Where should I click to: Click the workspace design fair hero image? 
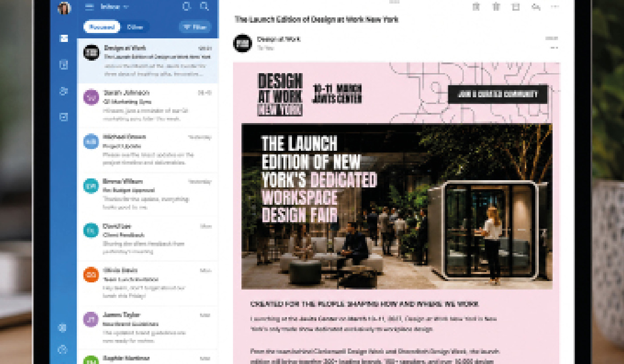point(397,207)
